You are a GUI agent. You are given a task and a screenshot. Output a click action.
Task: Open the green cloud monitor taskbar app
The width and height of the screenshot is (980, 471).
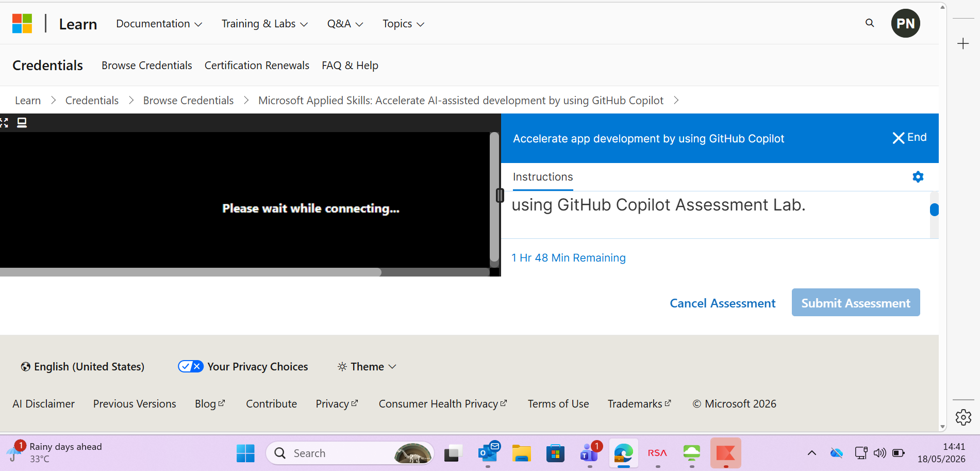[x=691, y=453]
